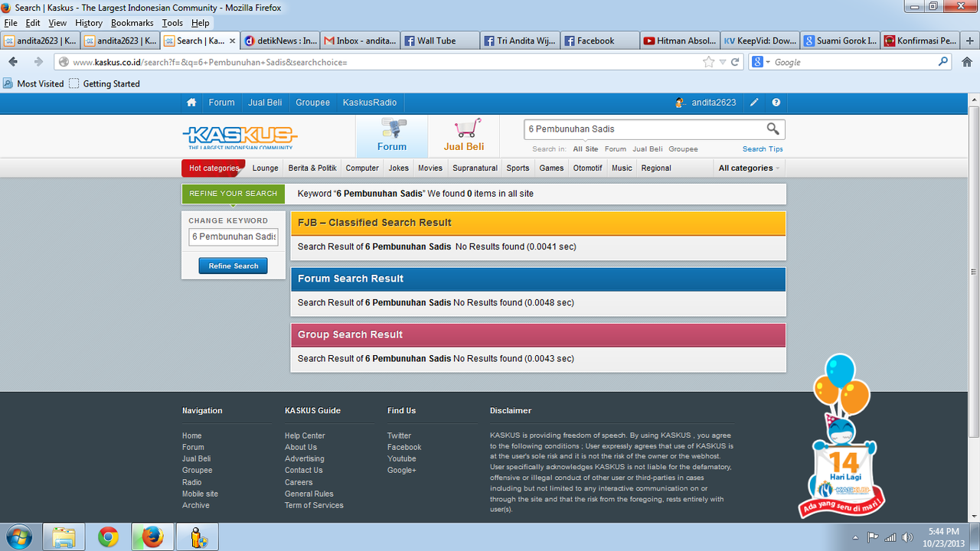
Task: Click the Change Keyword input field
Action: click(234, 236)
